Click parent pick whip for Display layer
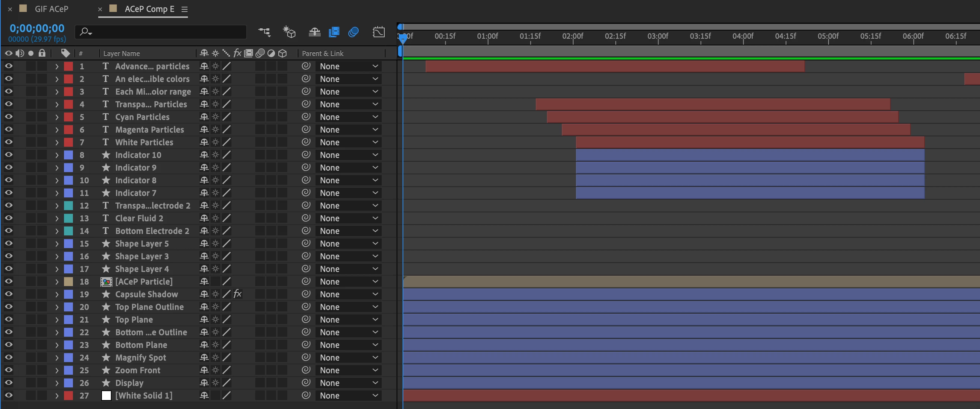 [x=306, y=383]
